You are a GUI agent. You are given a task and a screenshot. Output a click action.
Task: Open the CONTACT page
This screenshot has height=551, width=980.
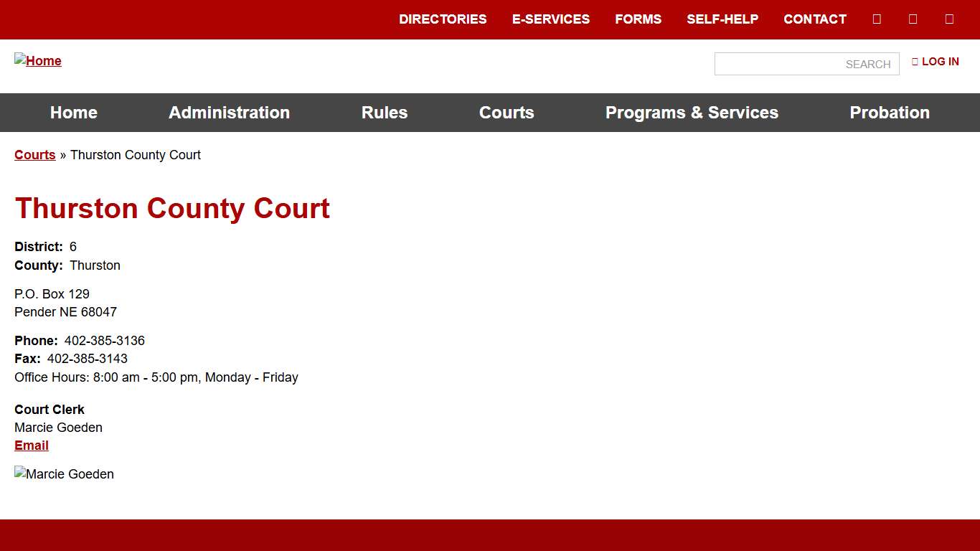tap(815, 19)
